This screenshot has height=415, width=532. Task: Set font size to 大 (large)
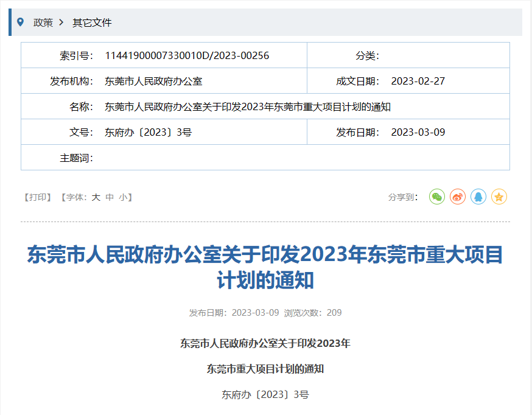[x=96, y=197]
